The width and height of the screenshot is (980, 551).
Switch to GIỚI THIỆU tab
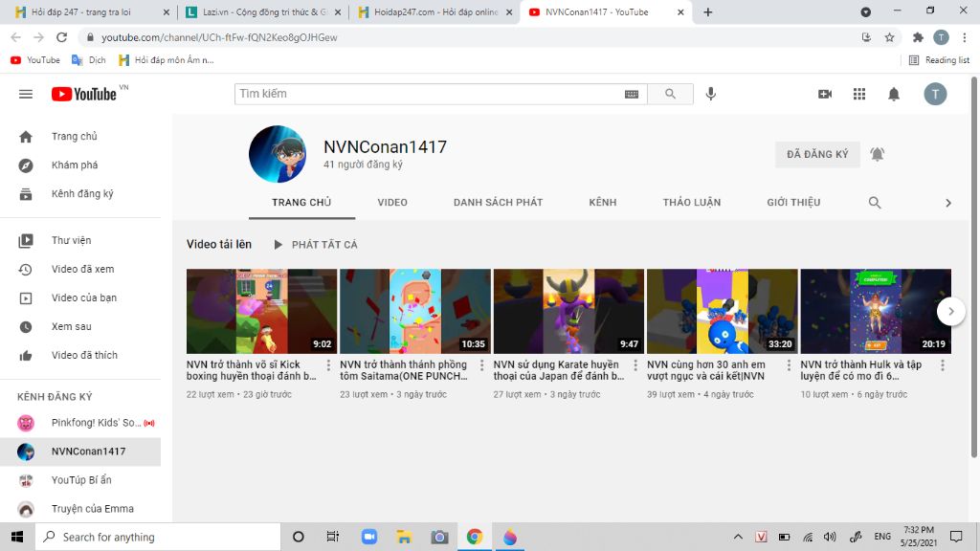pos(793,203)
